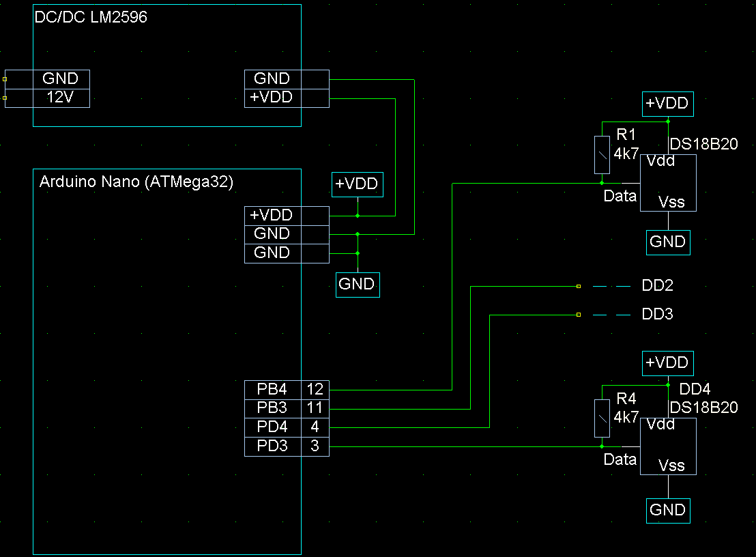Click the PB4 pin on the Arduino Nano
This screenshot has height=557, width=756.
pyautogui.click(x=272, y=390)
